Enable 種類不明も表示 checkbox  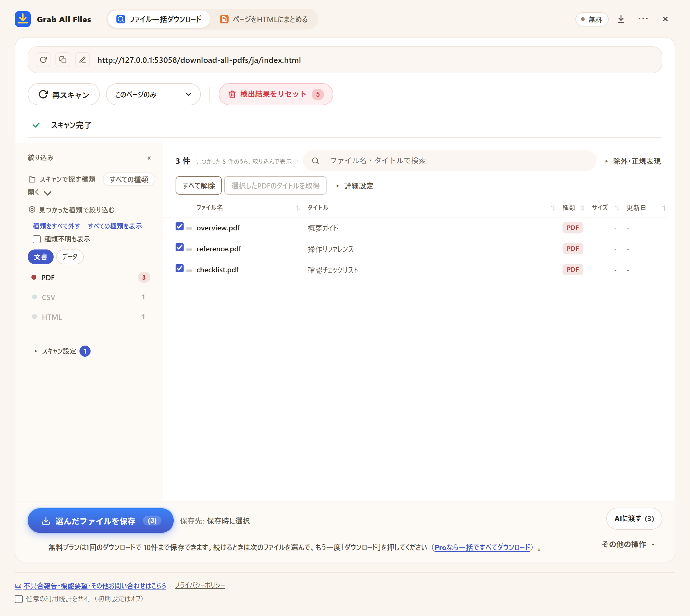[x=37, y=239]
